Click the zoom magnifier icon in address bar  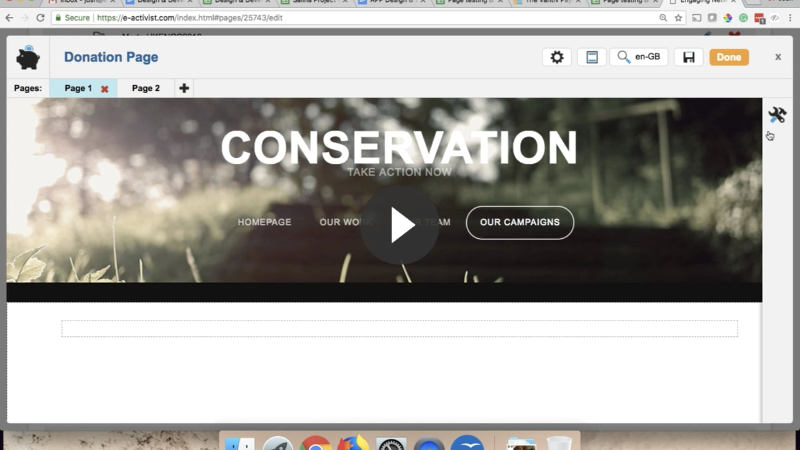tap(663, 18)
